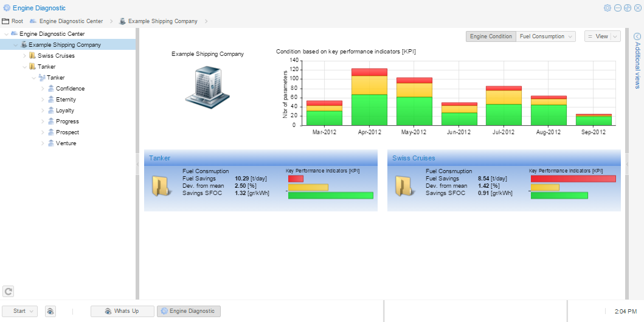Image resolution: width=644 pixels, height=322 pixels.
Task: Collapse the Tanker folder tree node
Action: pos(25,66)
